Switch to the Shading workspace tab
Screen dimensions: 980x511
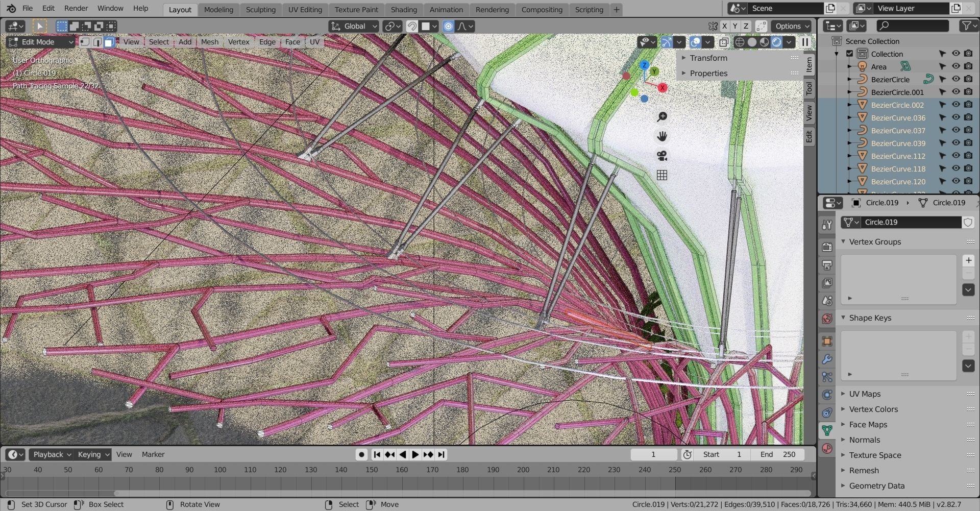point(404,9)
